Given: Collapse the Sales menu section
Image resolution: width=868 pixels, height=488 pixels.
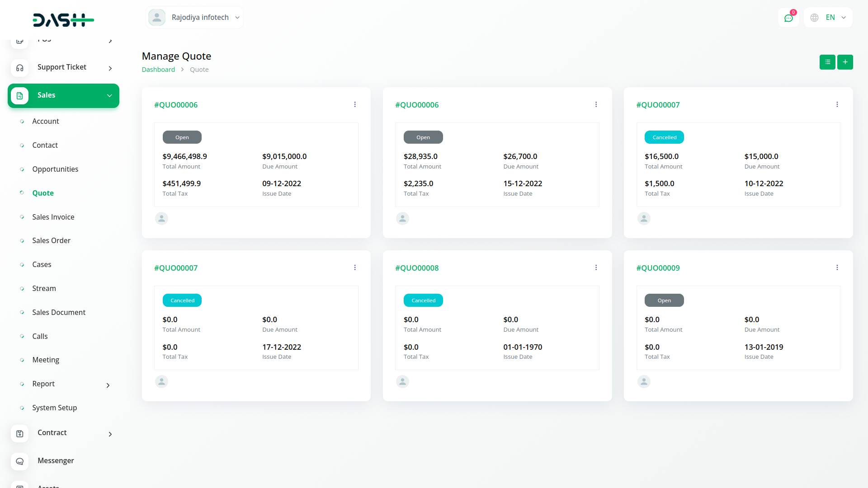Looking at the screenshot, I should pyautogui.click(x=109, y=95).
